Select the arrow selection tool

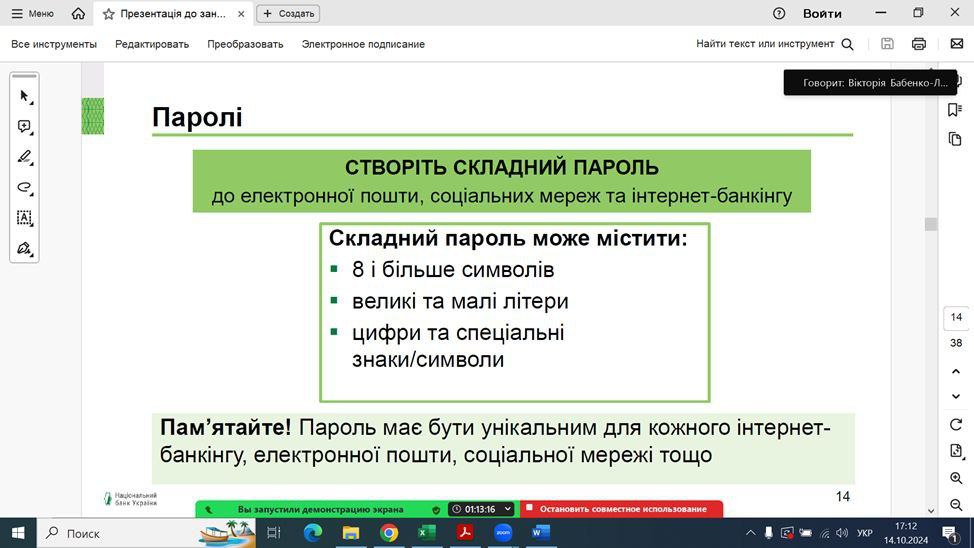point(24,96)
